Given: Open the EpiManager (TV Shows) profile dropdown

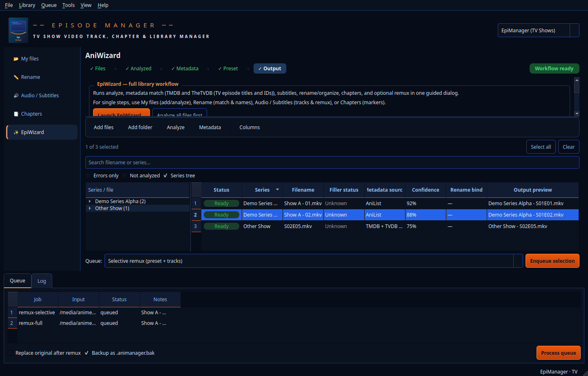Looking at the screenshot, I should [x=538, y=30].
